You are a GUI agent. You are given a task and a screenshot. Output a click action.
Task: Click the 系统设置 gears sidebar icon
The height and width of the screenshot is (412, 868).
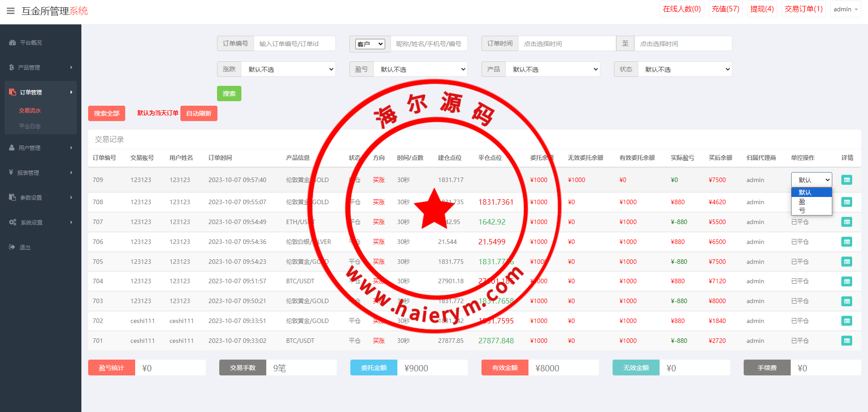[13, 222]
